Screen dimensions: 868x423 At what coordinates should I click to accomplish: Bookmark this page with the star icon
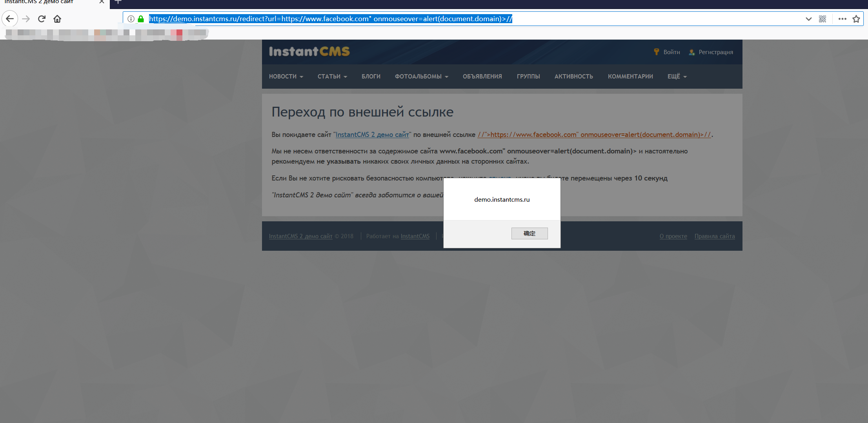click(x=857, y=18)
